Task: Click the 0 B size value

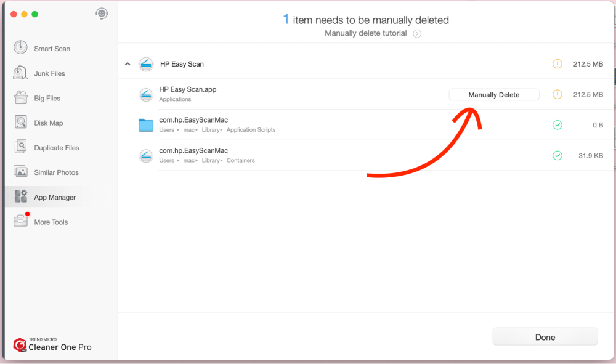Action: tap(598, 125)
